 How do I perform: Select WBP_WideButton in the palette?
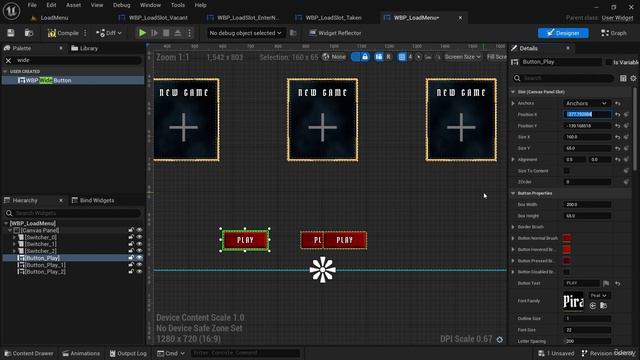(73, 80)
